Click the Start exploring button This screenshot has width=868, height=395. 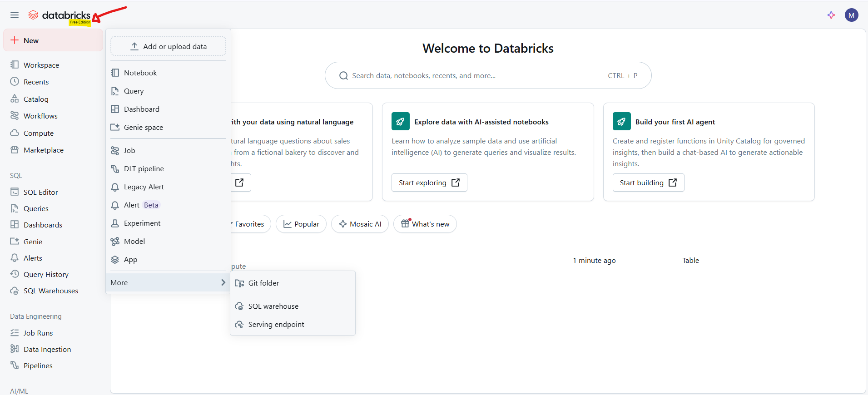point(429,183)
